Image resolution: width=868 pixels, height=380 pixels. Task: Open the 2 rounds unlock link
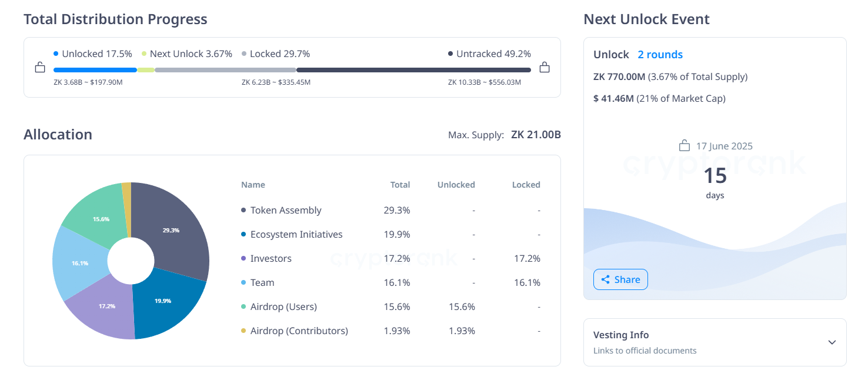point(660,55)
